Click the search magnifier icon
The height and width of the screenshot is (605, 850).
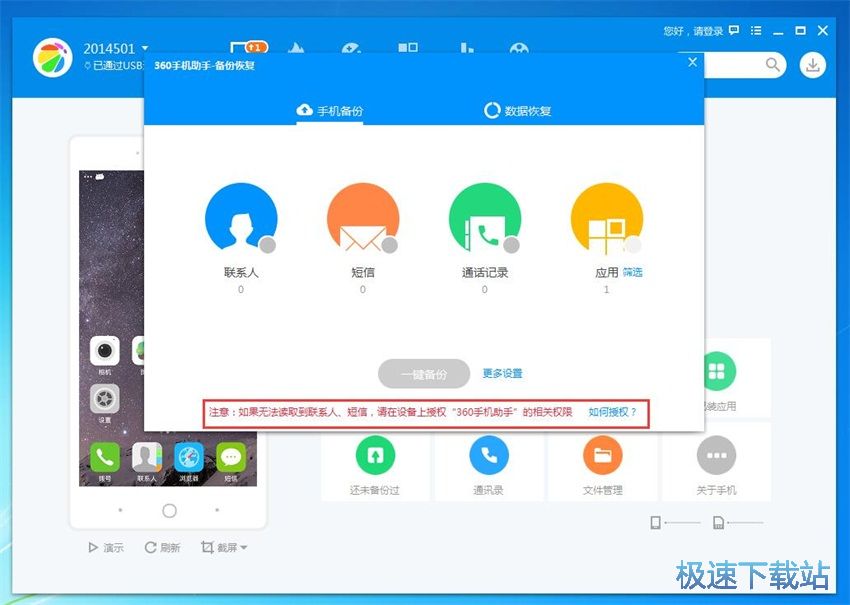point(772,65)
